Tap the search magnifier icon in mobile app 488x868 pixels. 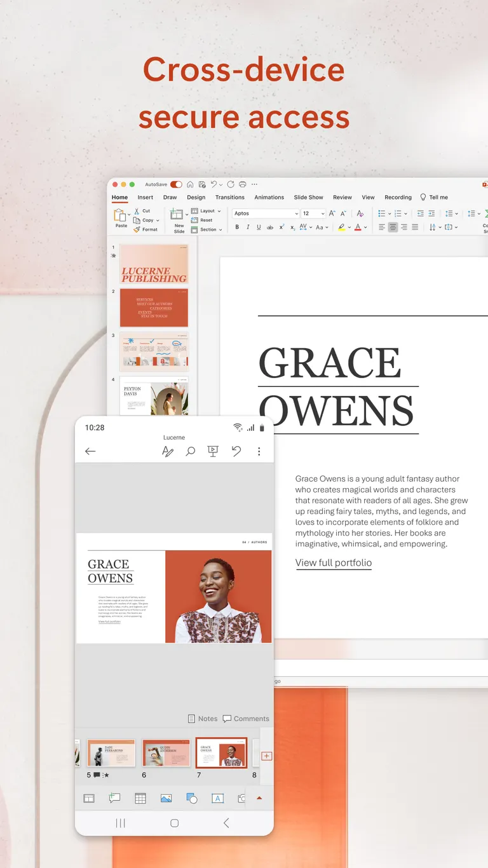tap(190, 451)
